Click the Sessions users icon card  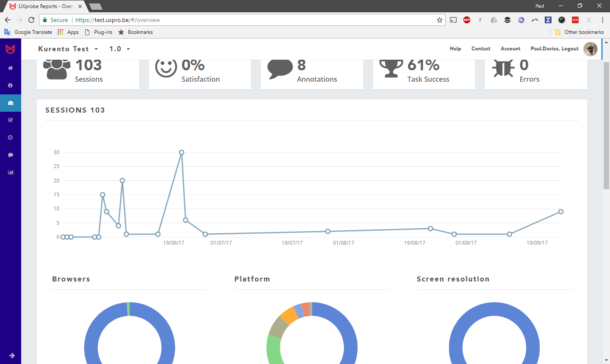pos(57,69)
